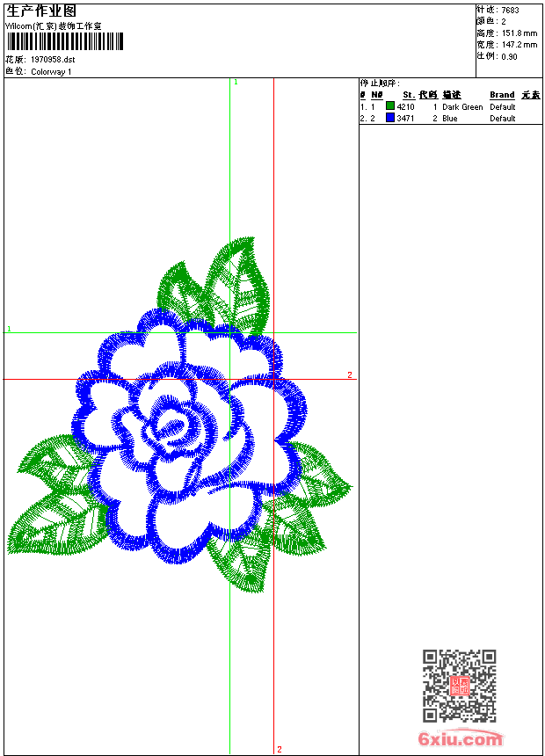Click the stitch count value 7683
Image resolution: width=545 pixels, height=756 pixels.
click(510, 11)
